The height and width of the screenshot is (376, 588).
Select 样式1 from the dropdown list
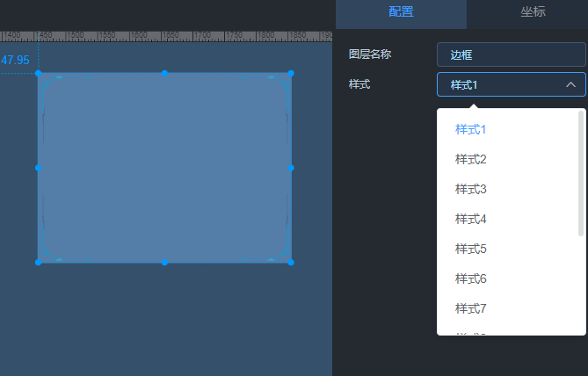tap(471, 129)
